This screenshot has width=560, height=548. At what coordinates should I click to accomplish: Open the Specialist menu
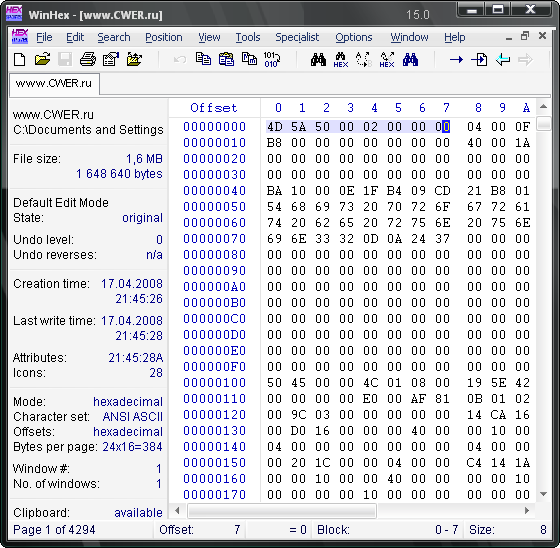click(297, 37)
